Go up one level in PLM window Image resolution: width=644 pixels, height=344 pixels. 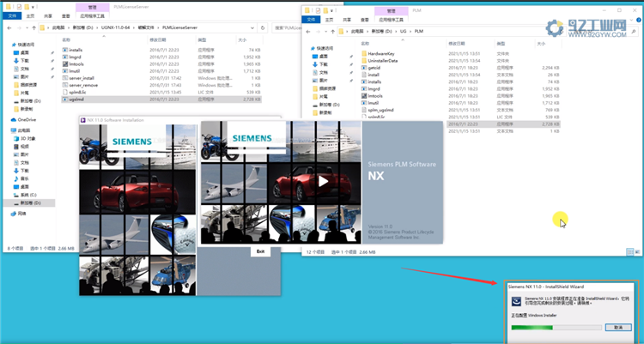point(332,31)
